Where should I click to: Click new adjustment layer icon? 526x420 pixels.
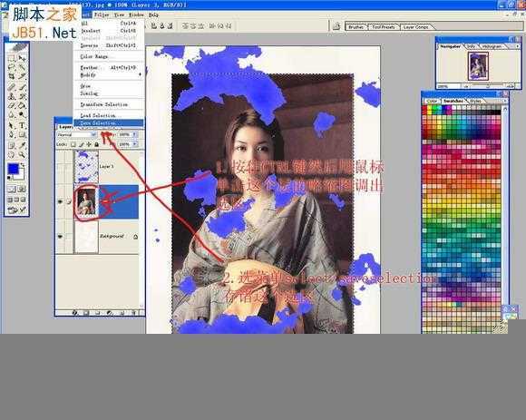coord(110,313)
